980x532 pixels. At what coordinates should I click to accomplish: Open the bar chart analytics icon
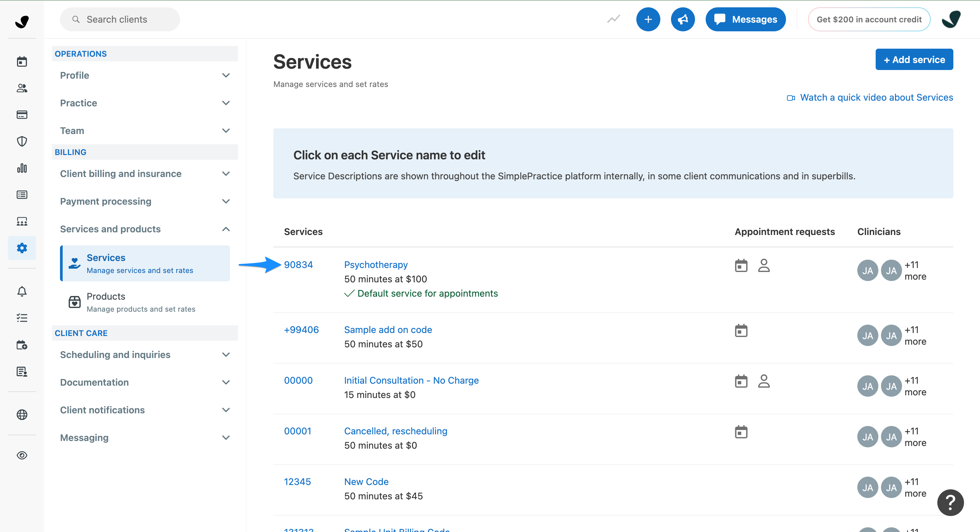click(22, 168)
